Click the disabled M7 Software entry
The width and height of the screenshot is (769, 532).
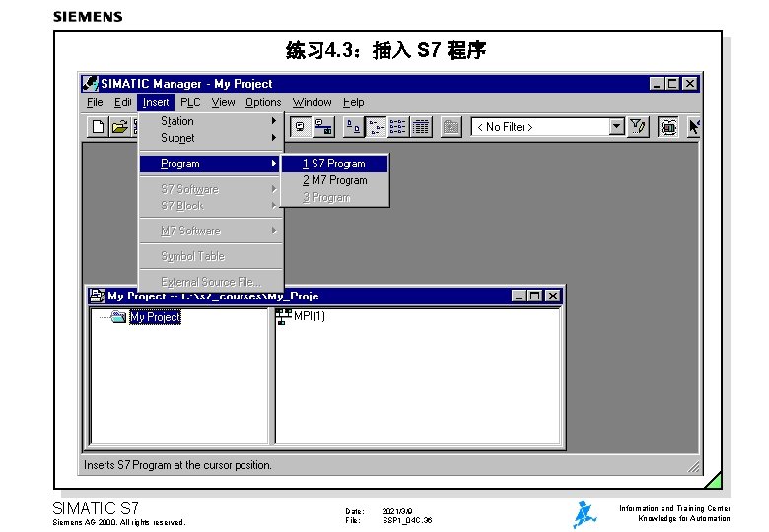[x=211, y=231]
